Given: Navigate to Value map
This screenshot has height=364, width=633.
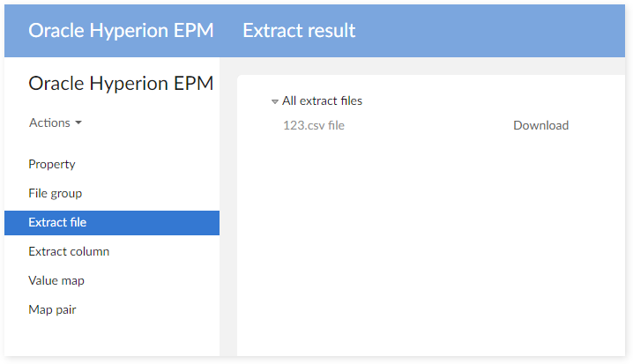Looking at the screenshot, I should click(56, 280).
